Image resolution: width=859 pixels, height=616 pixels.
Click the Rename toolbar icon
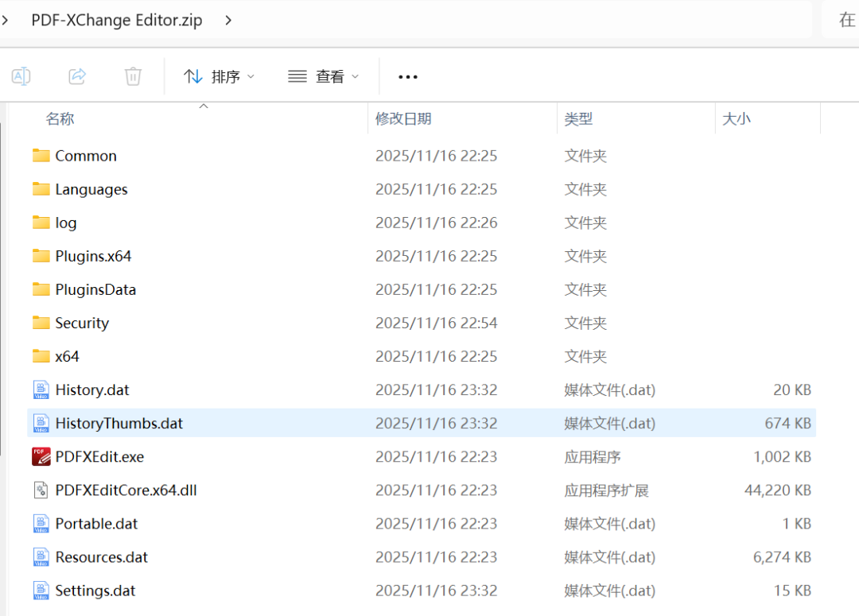pos(21,76)
